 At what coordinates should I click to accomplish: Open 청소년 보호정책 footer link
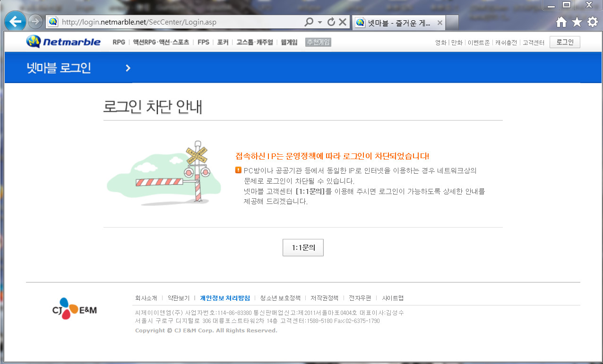tap(280, 298)
